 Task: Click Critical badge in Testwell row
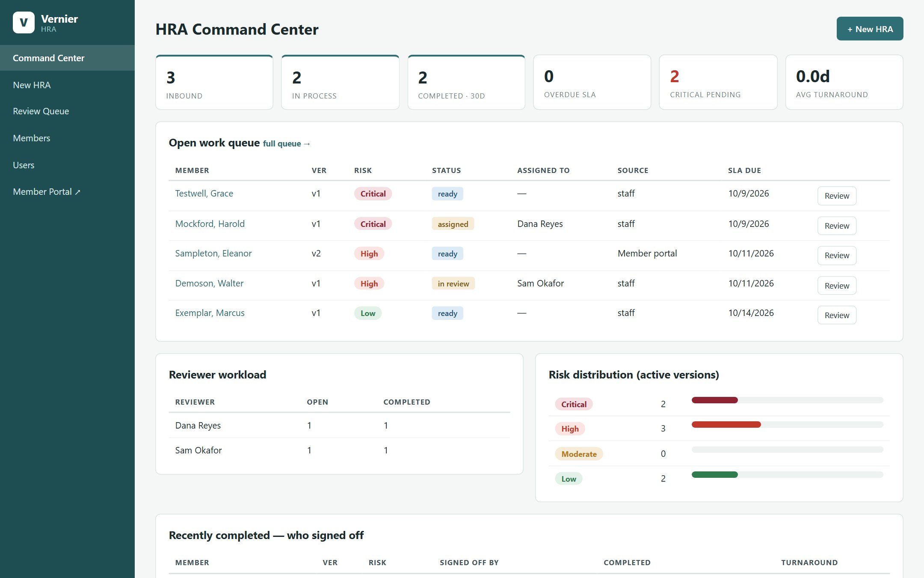pyautogui.click(x=373, y=194)
